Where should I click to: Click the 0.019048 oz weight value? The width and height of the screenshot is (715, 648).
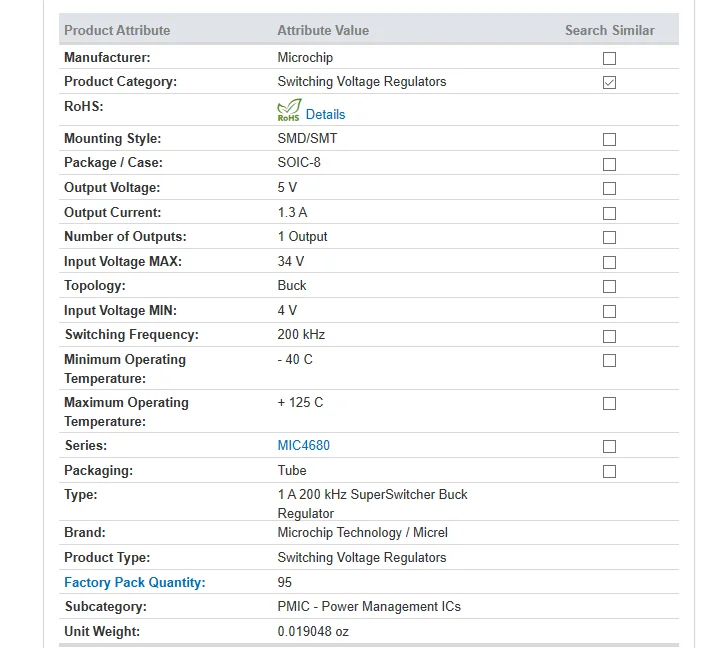[x=313, y=632]
